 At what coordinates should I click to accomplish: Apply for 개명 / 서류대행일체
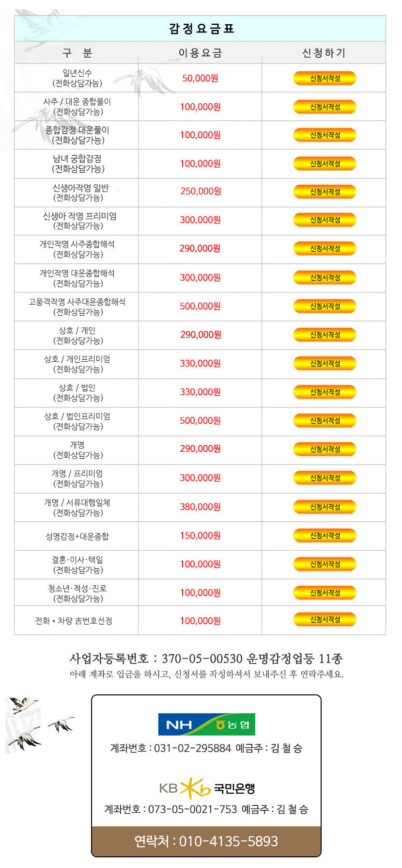[x=325, y=507]
